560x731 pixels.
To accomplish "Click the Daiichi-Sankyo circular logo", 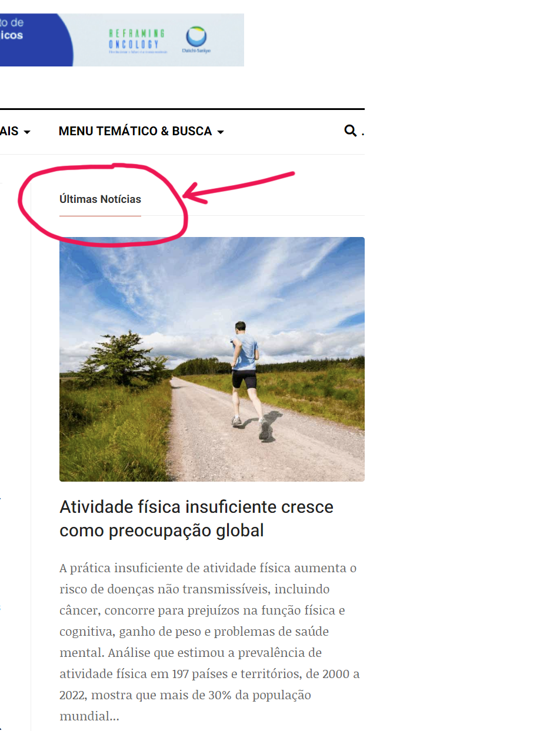I will click(196, 36).
